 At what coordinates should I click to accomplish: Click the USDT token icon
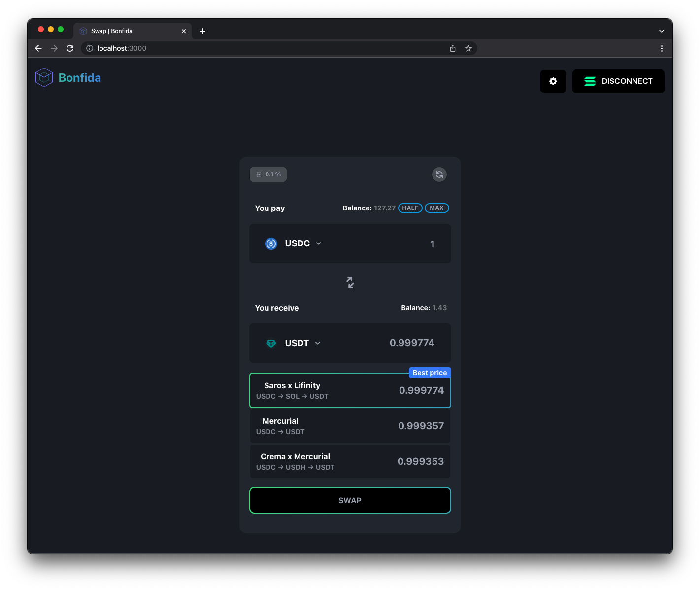point(271,343)
